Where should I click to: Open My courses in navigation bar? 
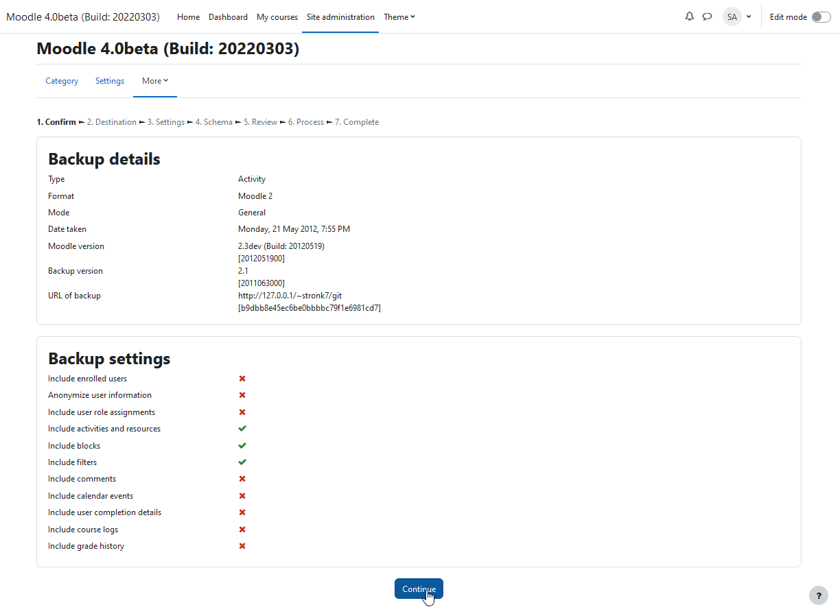(277, 17)
